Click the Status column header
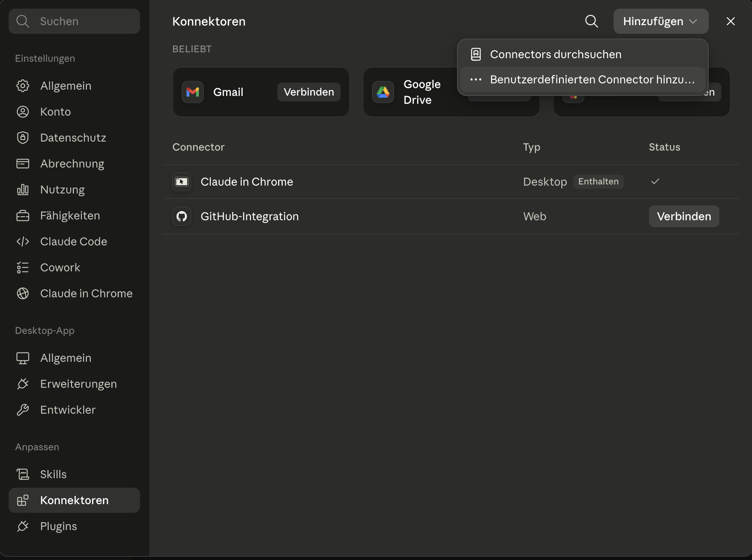Screen dimensions: 752x560 tap(664, 147)
